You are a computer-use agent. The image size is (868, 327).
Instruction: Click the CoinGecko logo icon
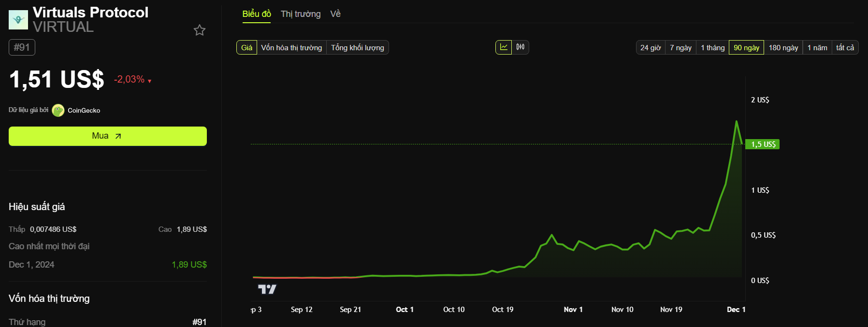(x=58, y=111)
